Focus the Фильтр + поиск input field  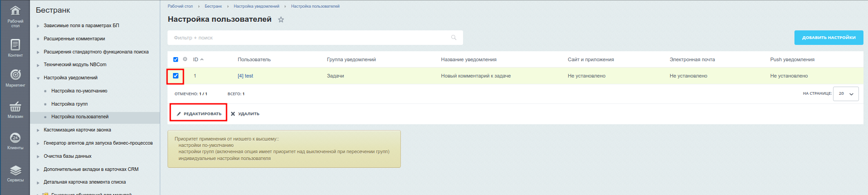(x=309, y=38)
